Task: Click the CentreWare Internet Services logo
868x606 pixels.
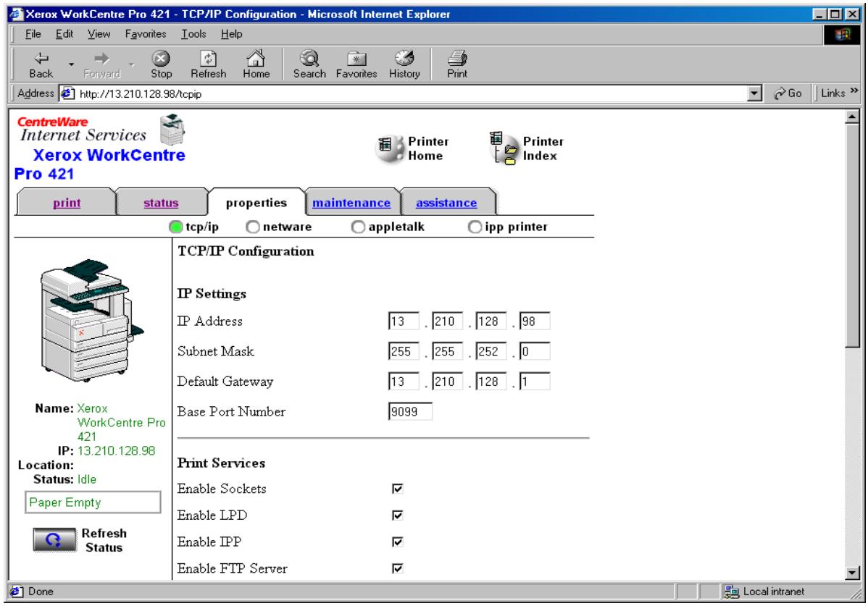Action: click(x=83, y=130)
